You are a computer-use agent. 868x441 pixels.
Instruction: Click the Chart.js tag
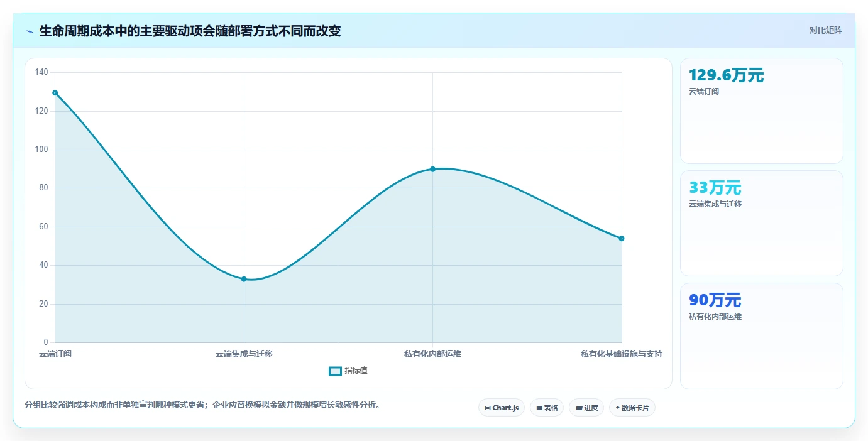pyautogui.click(x=502, y=408)
